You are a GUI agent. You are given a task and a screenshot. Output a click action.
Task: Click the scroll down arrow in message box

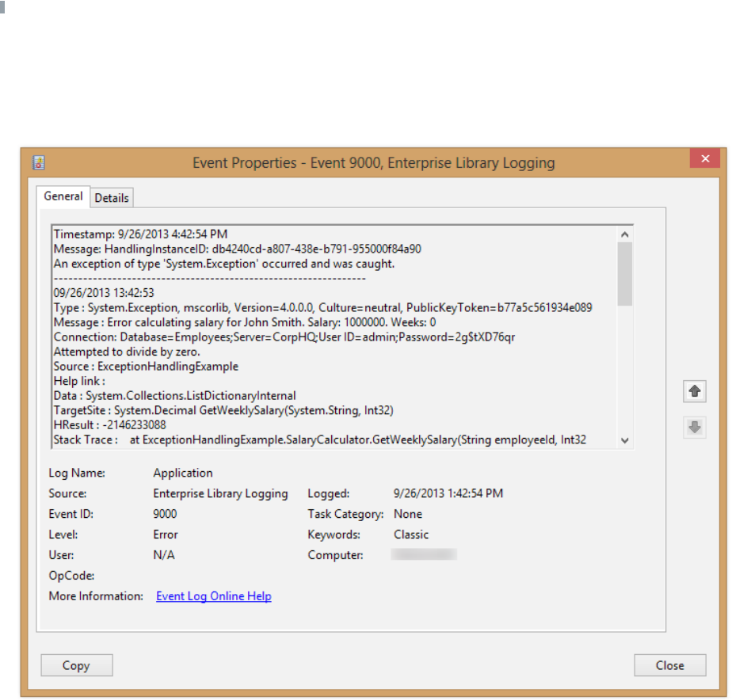coord(624,440)
